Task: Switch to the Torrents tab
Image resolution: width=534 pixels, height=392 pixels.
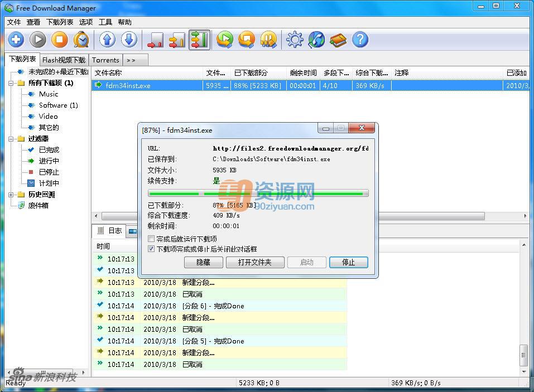Action: point(105,60)
